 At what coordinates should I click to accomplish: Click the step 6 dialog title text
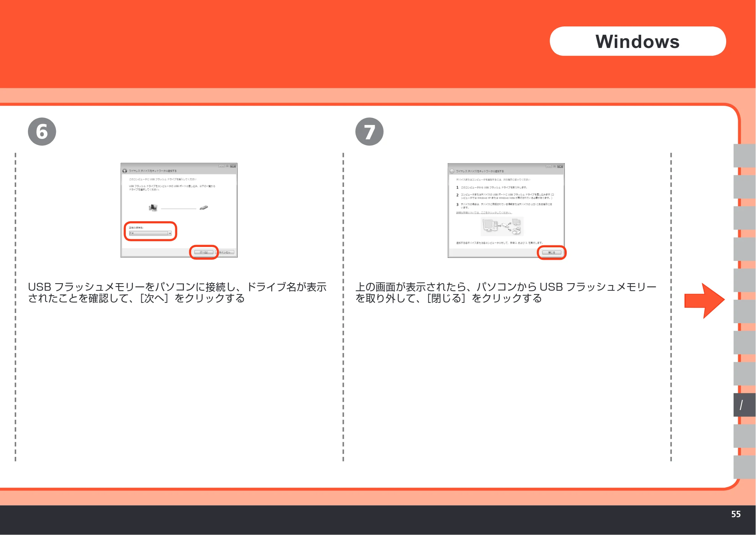pos(153,171)
